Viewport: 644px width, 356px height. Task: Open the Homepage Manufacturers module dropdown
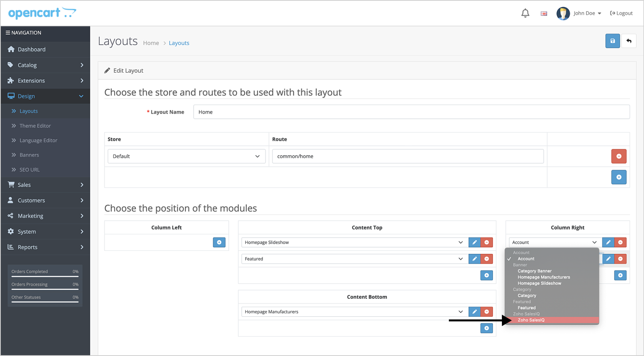tap(354, 312)
